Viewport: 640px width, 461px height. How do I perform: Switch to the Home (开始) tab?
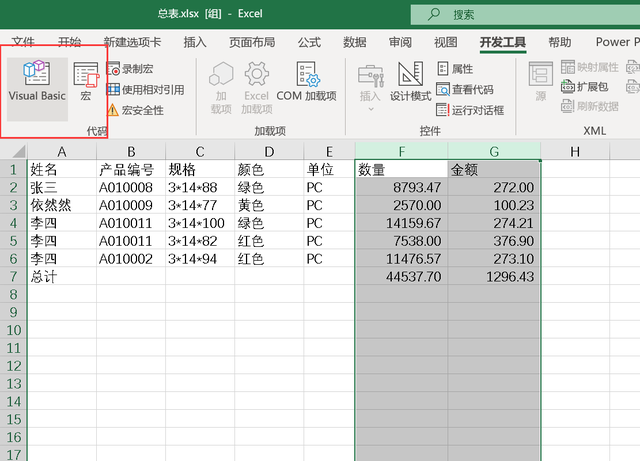pyautogui.click(x=69, y=42)
